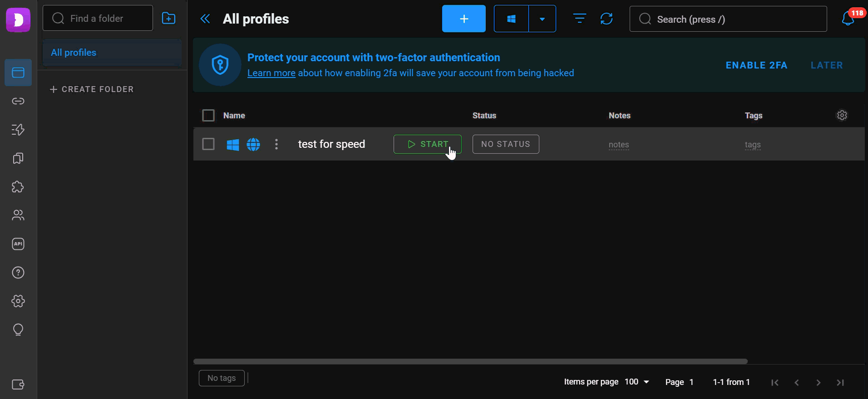Viewport: 868px width, 399px height.
Task: Open the settings gear in sidebar
Action: click(x=18, y=301)
